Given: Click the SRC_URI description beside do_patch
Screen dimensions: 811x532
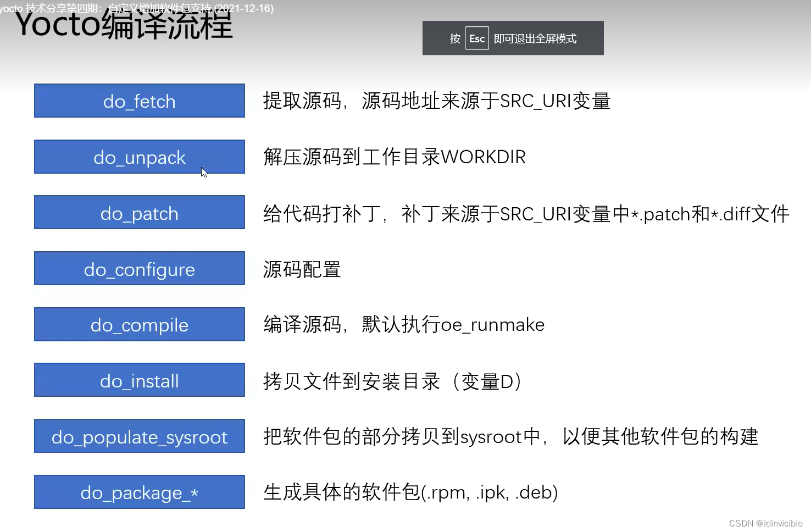Looking at the screenshot, I should pyautogui.click(x=525, y=213).
